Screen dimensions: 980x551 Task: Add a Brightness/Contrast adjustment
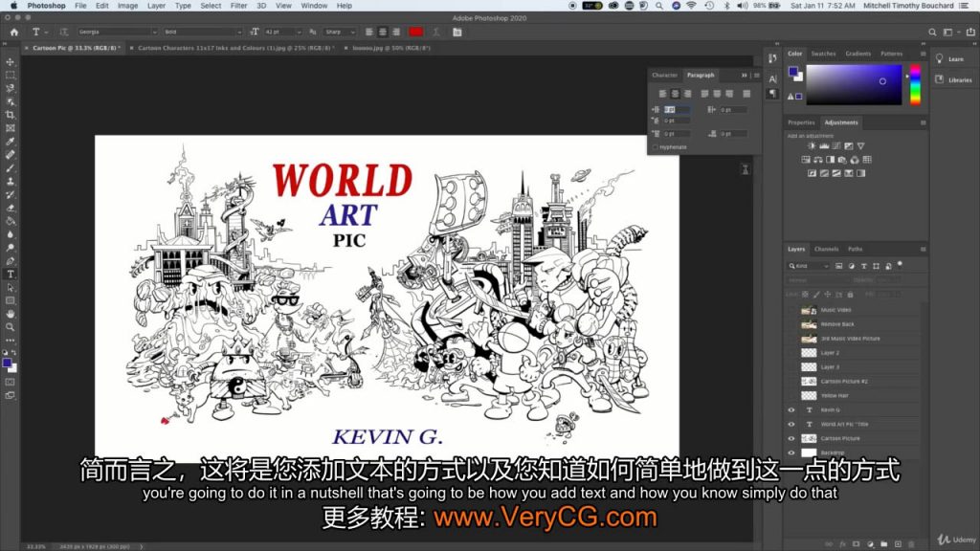coord(812,145)
